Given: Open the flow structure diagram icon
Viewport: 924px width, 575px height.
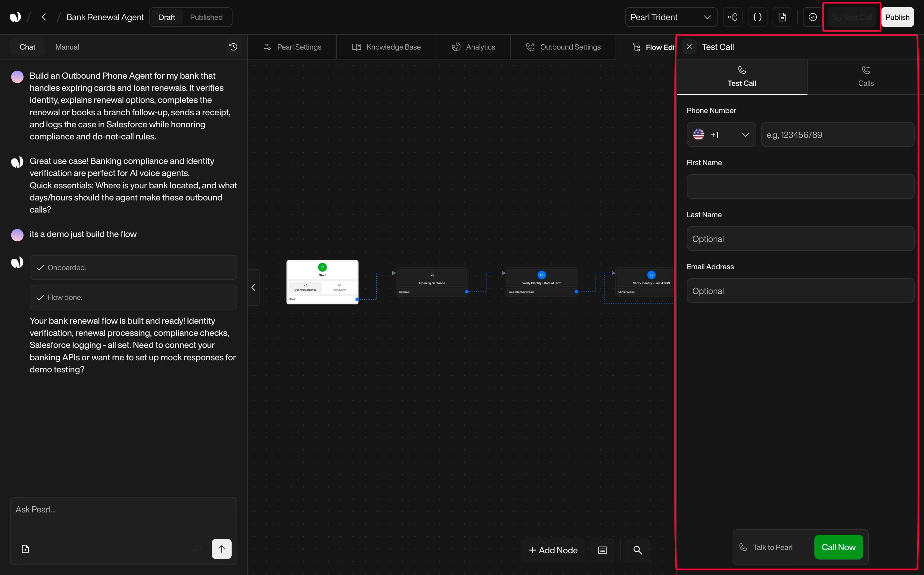Looking at the screenshot, I should 733,17.
